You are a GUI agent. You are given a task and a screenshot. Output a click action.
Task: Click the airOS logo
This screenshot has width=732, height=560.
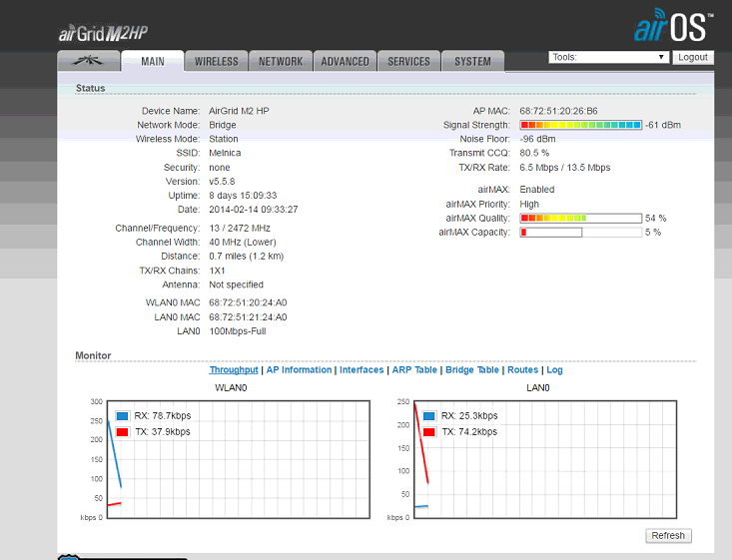pyautogui.click(x=673, y=25)
